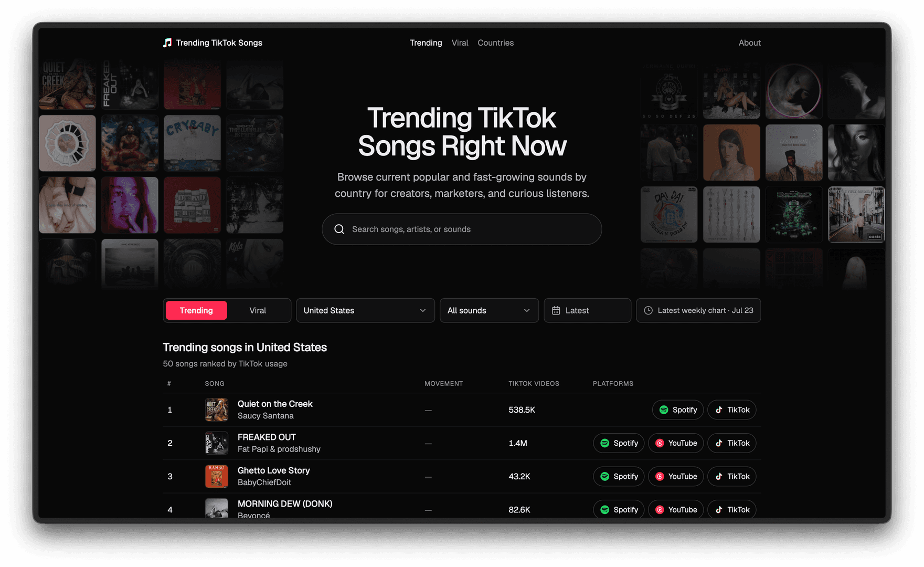
Task: Go to Viral in the top navigation
Action: [460, 43]
